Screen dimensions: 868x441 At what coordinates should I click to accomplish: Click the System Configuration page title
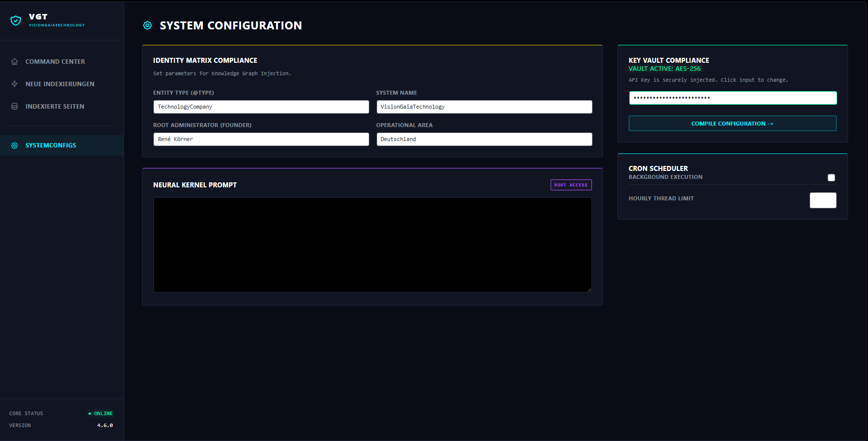(231, 25)
